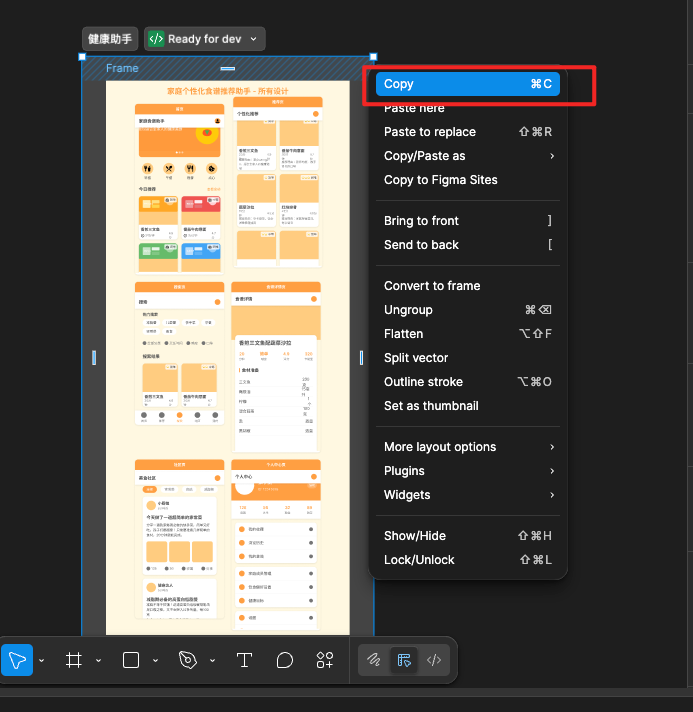This screenshot has height=712, width=693.
Task: Choose Ungroup from the menu
Action: tap(468, 310)
